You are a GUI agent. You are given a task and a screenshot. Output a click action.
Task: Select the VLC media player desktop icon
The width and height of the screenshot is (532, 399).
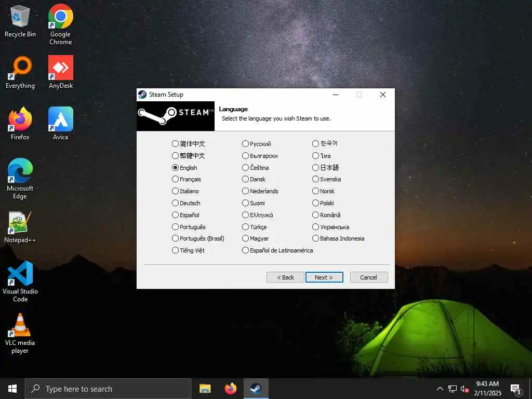(x=20, y=334)
